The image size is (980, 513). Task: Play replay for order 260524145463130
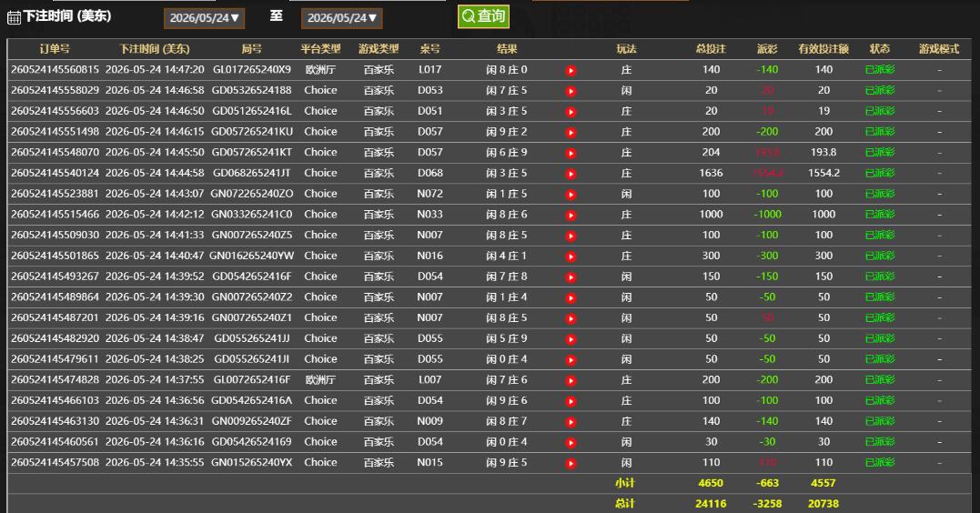[x=571, y=422]
